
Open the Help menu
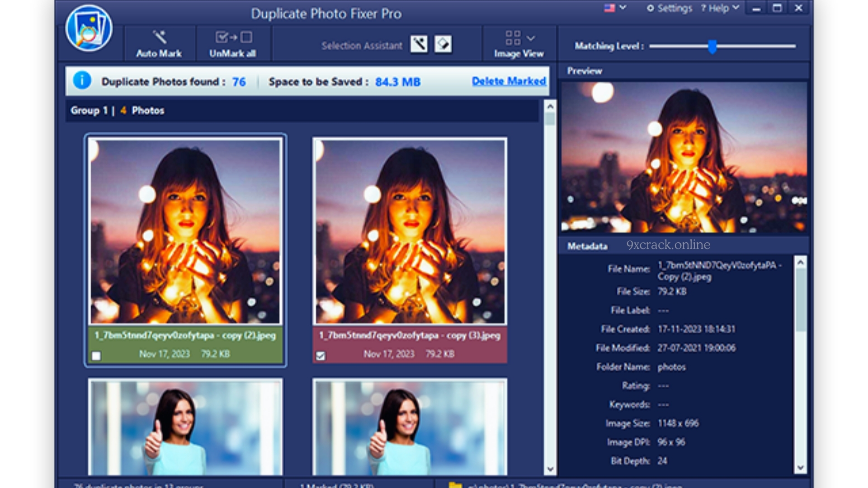coord(720,8)
